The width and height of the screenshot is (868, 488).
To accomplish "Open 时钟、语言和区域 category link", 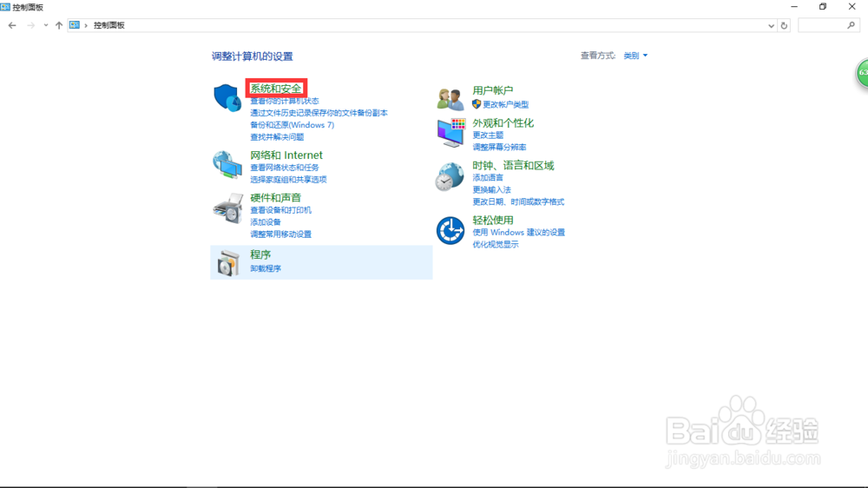I will (513, 166).
